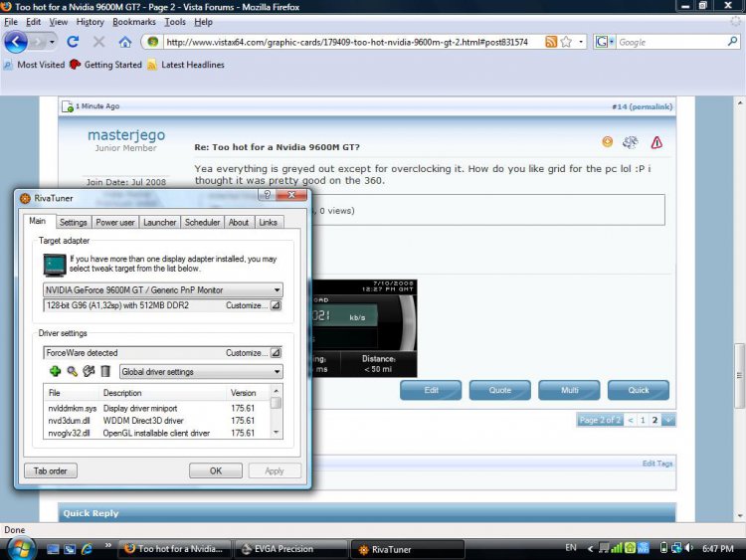Viewport: 746px width, 560px height.
Task: Click the Quick reply button
Action: tap(639, 390)
